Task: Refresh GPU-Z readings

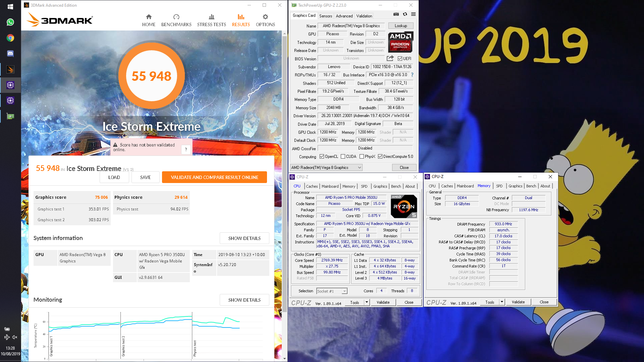Action: pyautogui.click(x=405, y=14)
